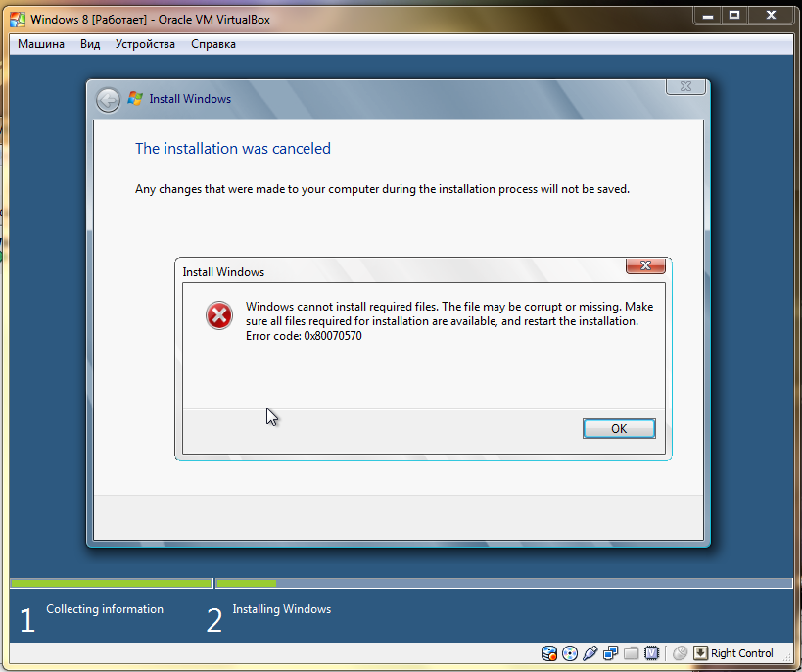Click the hard disk activity icon
The image size is (802, 672).
click(x=548, y=653)
